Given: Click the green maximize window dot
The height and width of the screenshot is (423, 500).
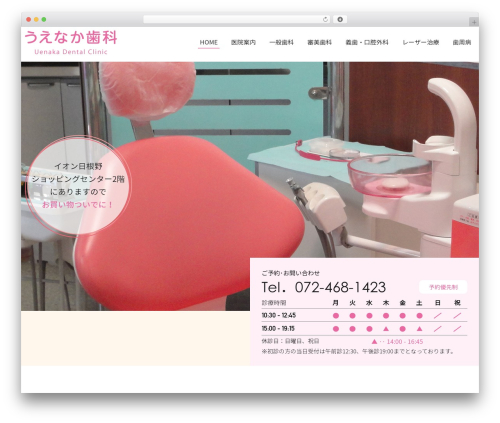Looking at the screenshot, I should click(44, 20).
